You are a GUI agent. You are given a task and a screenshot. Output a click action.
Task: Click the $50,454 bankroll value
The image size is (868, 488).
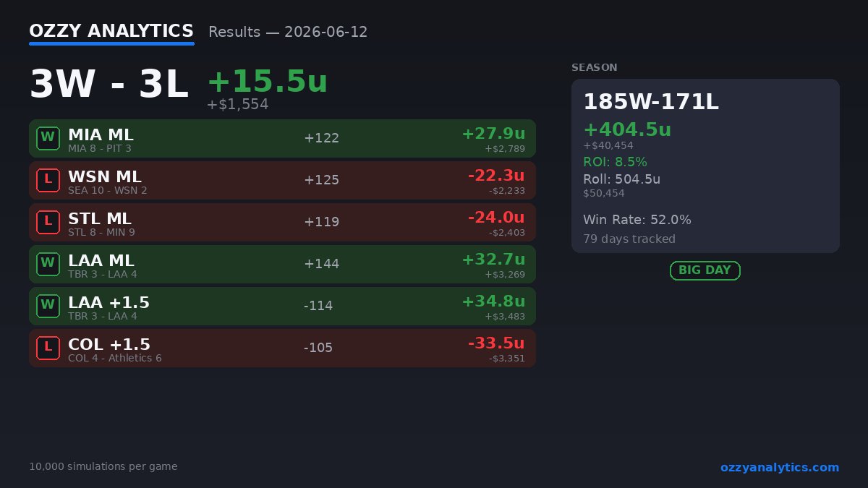[604, 194]
